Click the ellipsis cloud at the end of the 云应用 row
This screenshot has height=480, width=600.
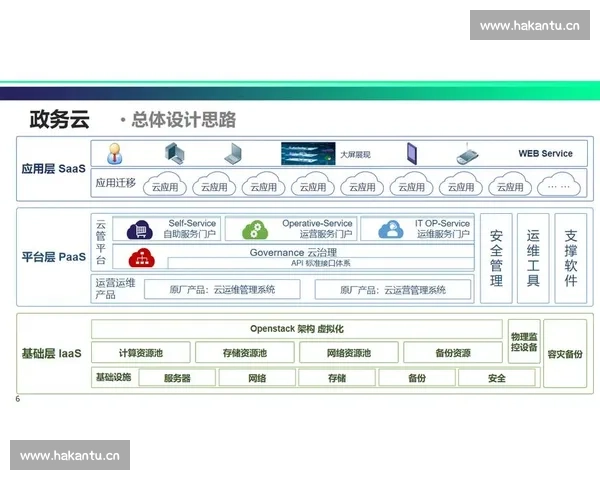[559, 185]
